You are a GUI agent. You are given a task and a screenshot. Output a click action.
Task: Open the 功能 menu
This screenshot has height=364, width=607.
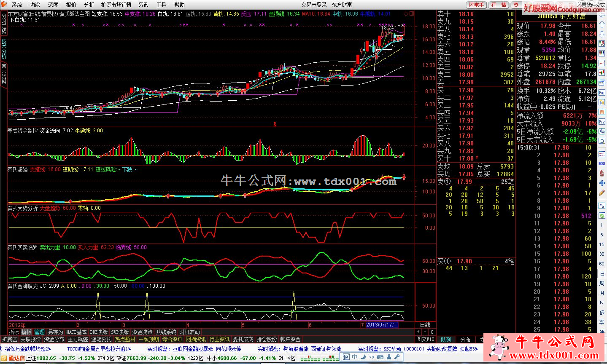[35, 5]
